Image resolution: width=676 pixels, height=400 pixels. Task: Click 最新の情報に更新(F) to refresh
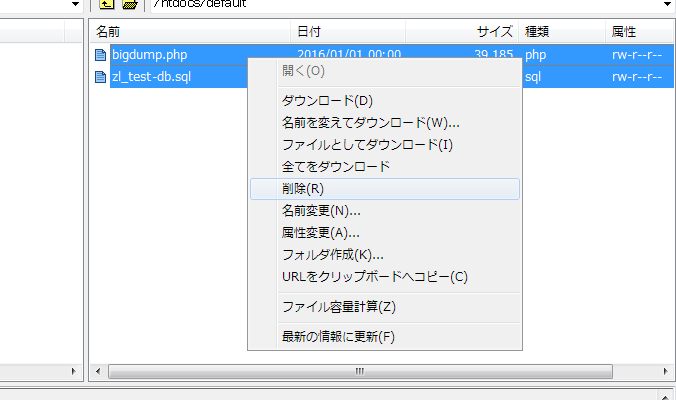coord(338,337)
